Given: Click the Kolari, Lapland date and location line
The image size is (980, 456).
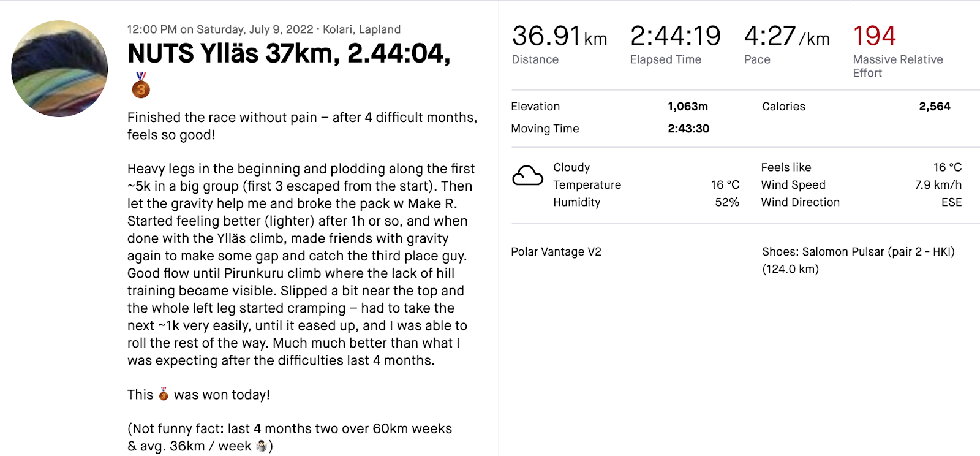Looking at the screenshot, I should click(264, 29).
